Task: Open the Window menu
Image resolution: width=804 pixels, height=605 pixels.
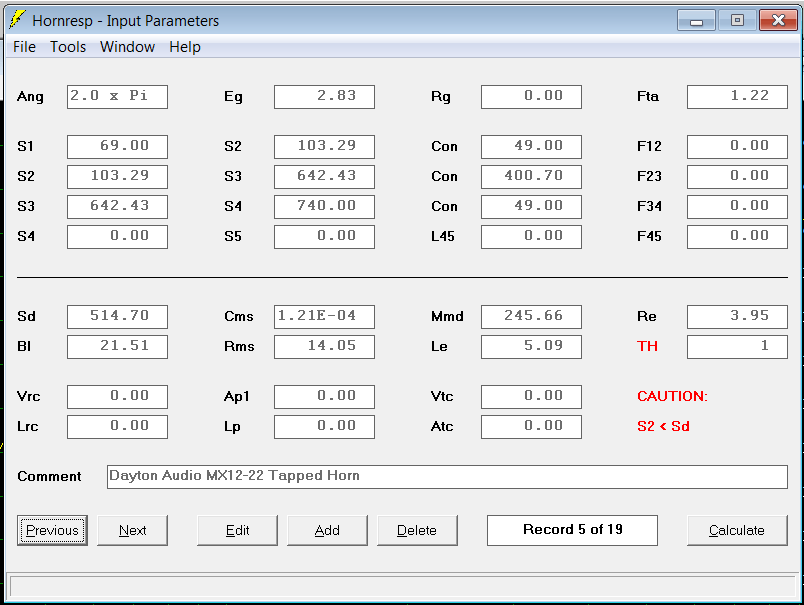Action: [x=127, y=47]
